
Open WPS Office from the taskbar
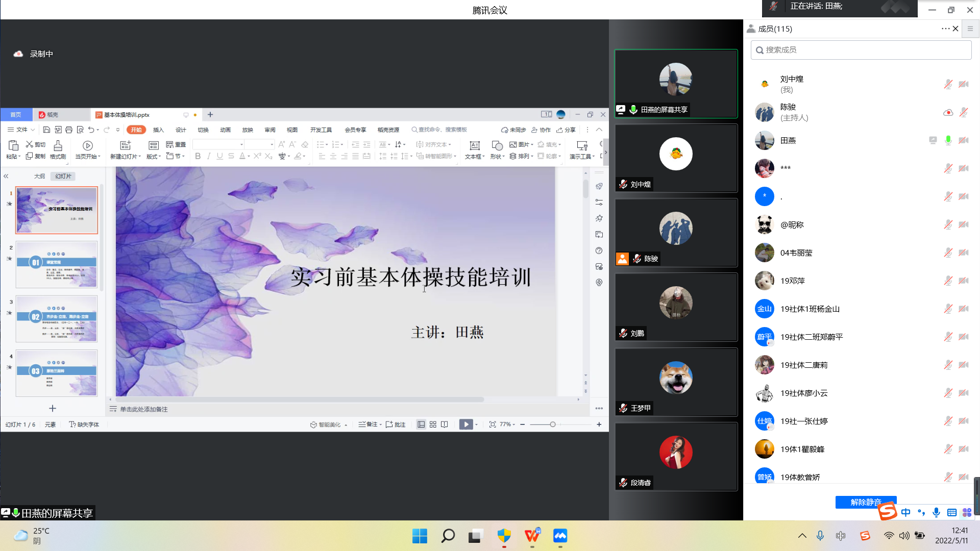click(x=532, y=536)
